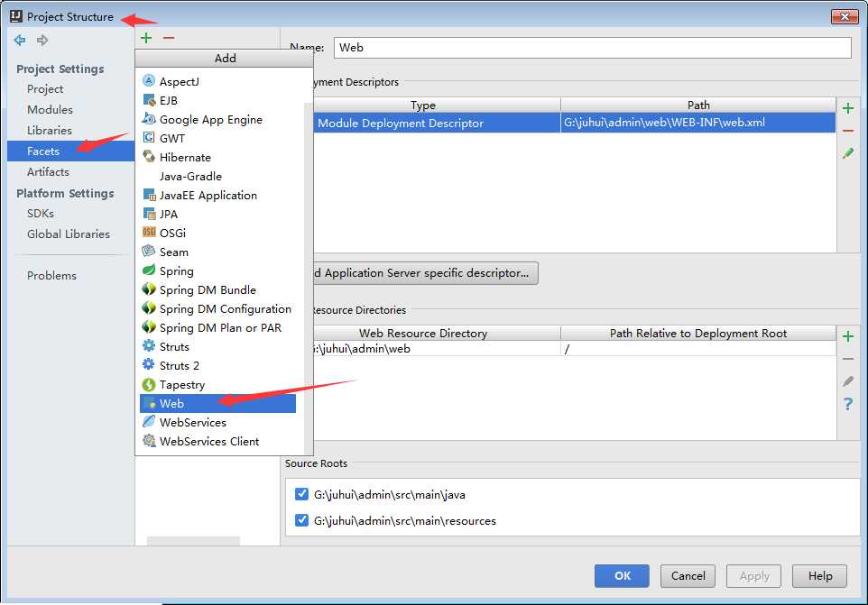This screenshot has width=868, height=605.
Task: Select the Struts 2 facet
Action: click(x=217, y=365)
